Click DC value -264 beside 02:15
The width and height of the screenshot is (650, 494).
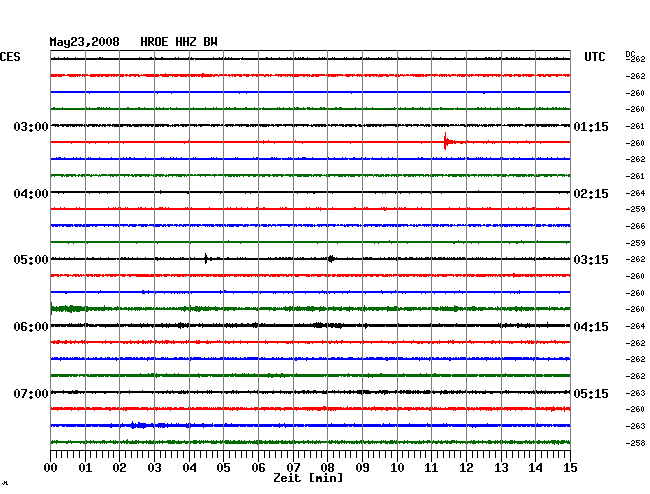pos(635,193)
